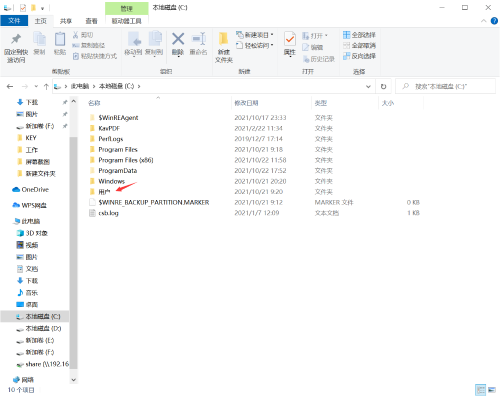This screenshot has height=396, width=500.
Task: Click 全部取消 in the ribbon
Action: click(x=359, y=45)
